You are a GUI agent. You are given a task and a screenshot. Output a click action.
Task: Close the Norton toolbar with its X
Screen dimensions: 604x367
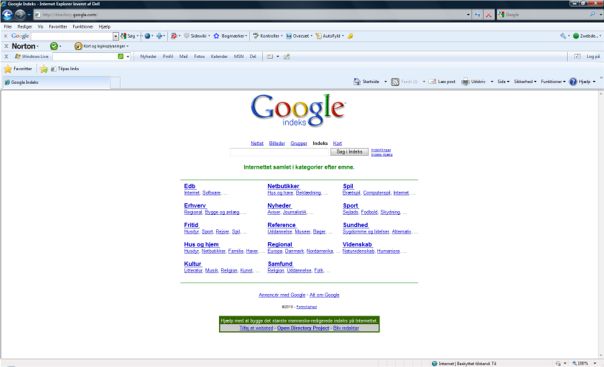[x=6, y=46]
